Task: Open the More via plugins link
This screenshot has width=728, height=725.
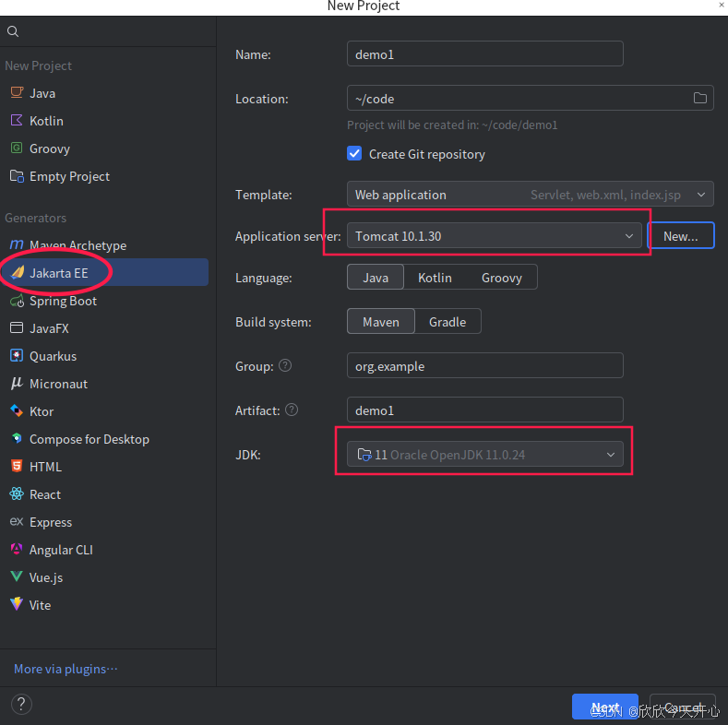Action: [x=66, y=669]
